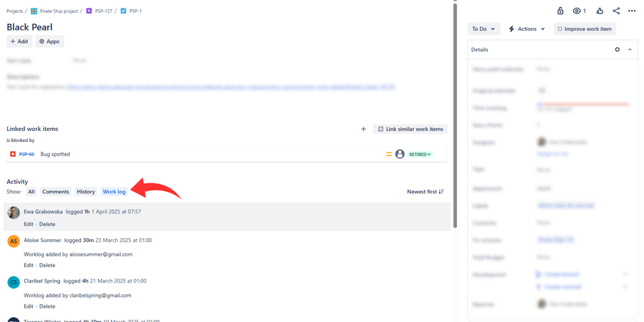Open PSP-127 breadcrumb link
This screenshot has height=322, width=644.
tap(104, 11)
